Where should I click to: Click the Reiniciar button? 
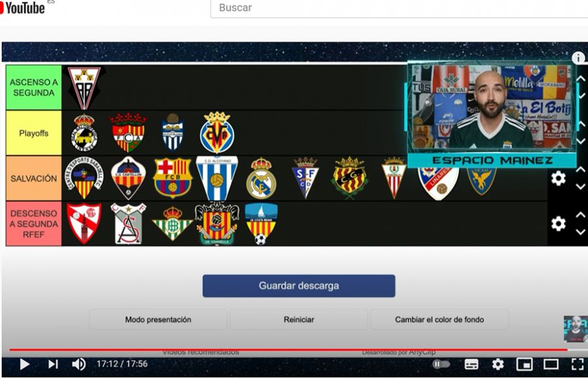click(299, 320)
